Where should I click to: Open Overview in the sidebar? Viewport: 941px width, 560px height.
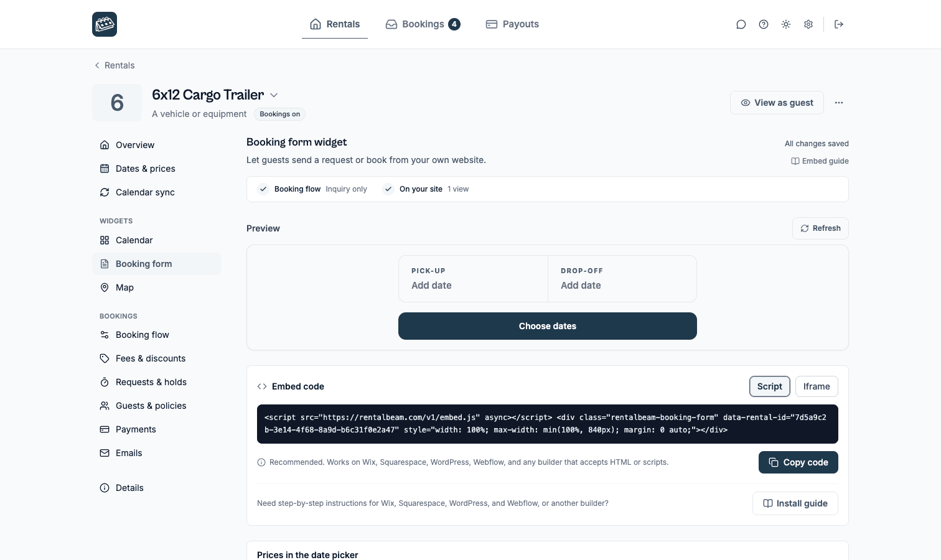pyautogui.click(x=157, y=145)
